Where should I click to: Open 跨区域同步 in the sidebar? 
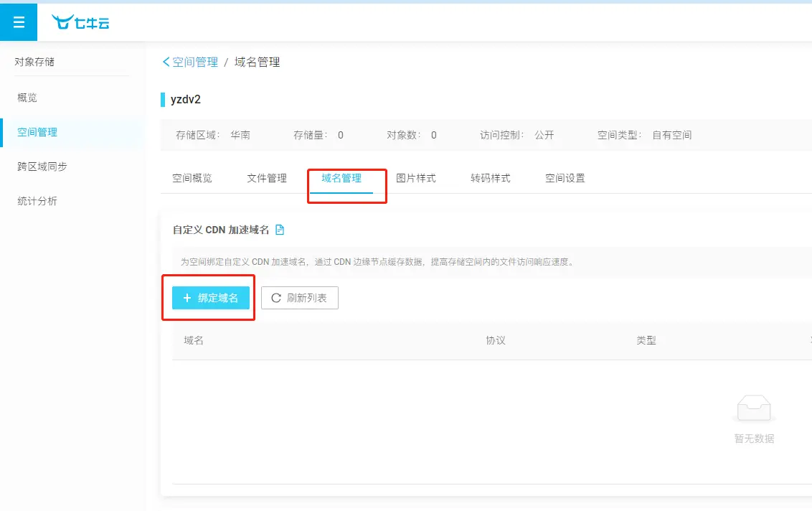point(42,167)
